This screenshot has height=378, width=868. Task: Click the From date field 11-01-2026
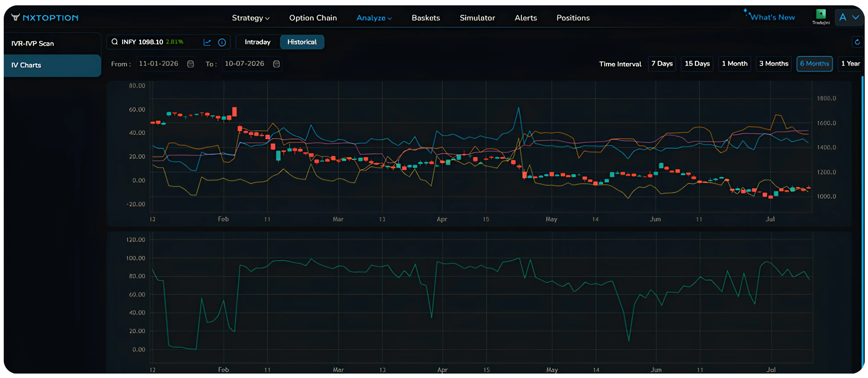pos(166,64)
